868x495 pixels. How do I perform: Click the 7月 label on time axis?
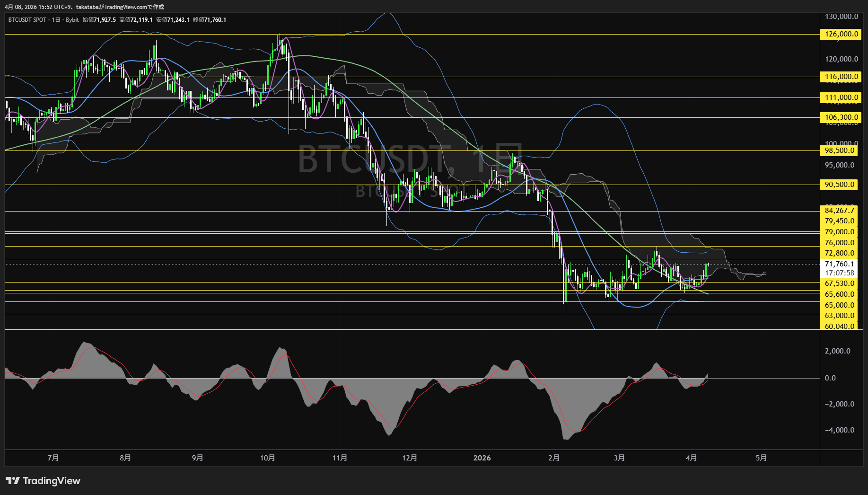[53, 458]
